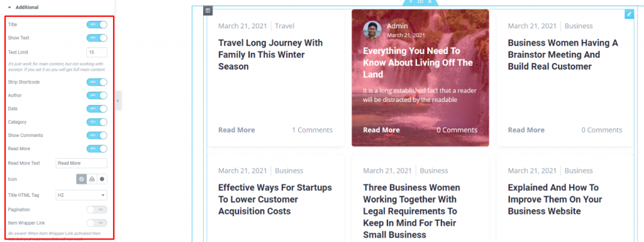
Task: Open Read More on the Travel post
Action: 236,130
